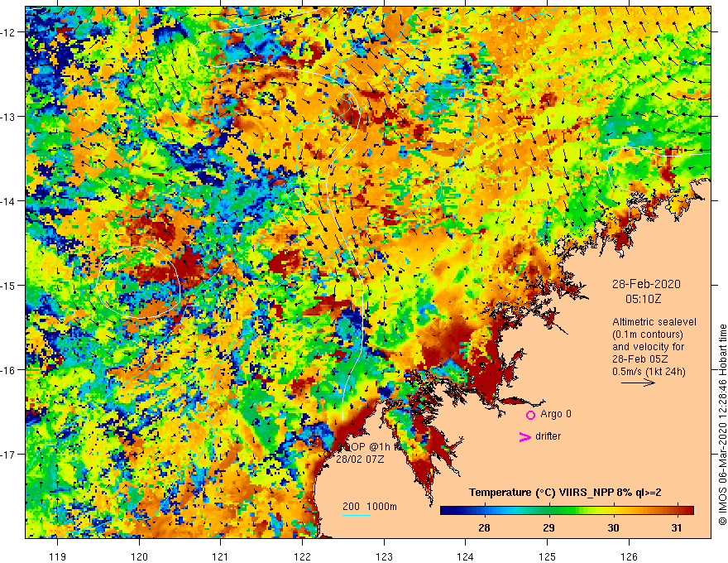Click the "28-Feb 05Z" caption line
Image resolution: width=728 pixels, height=563 pixels.
pyautogui.click(x=640, y=359)
